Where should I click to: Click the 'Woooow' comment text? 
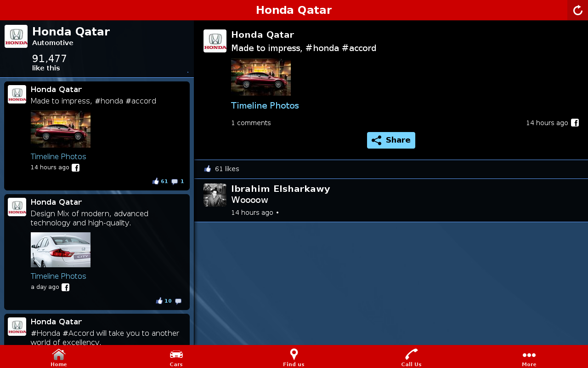tap(249, 200)
